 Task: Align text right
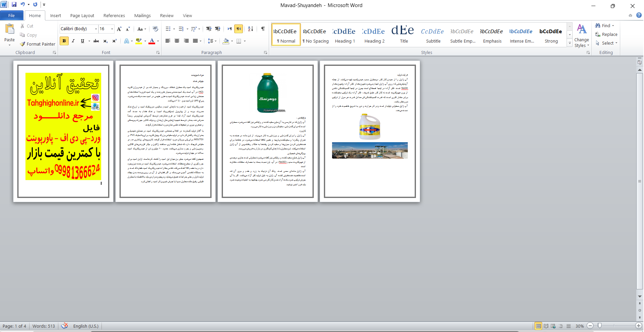click(x=186, y=41)
